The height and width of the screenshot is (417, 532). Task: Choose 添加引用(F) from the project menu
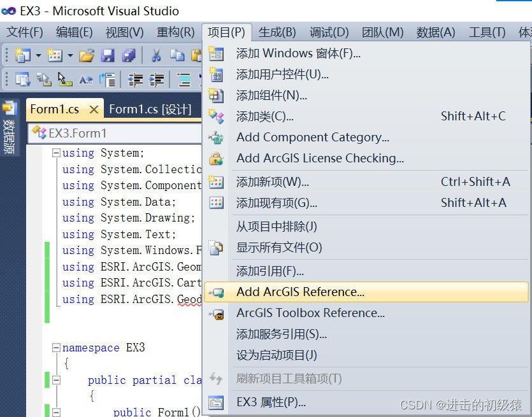click(270, 271)
